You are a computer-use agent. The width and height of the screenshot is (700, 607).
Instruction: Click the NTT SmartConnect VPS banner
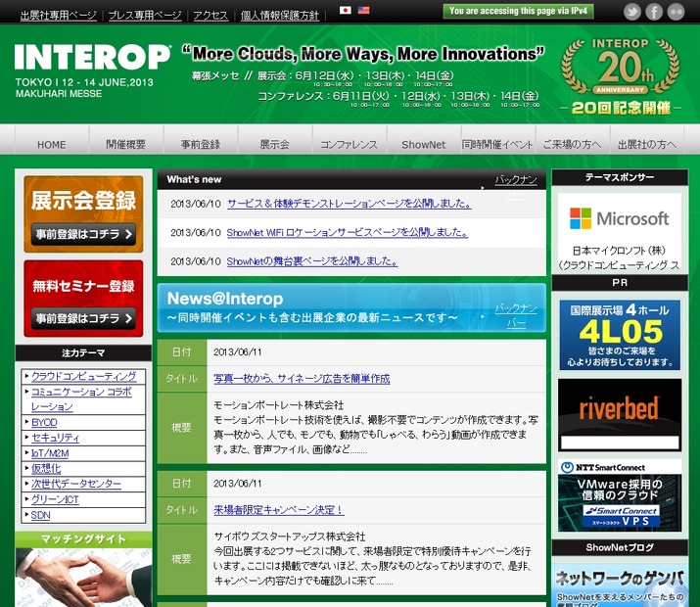click(620, 495)
